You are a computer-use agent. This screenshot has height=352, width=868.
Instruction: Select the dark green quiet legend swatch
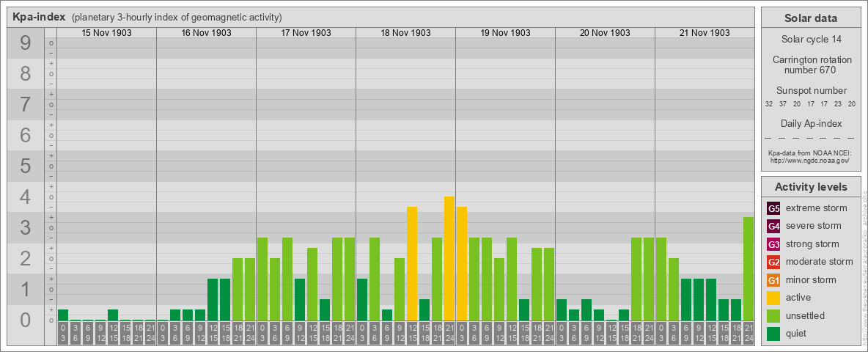pyautogui.click(x=773, y=333)
